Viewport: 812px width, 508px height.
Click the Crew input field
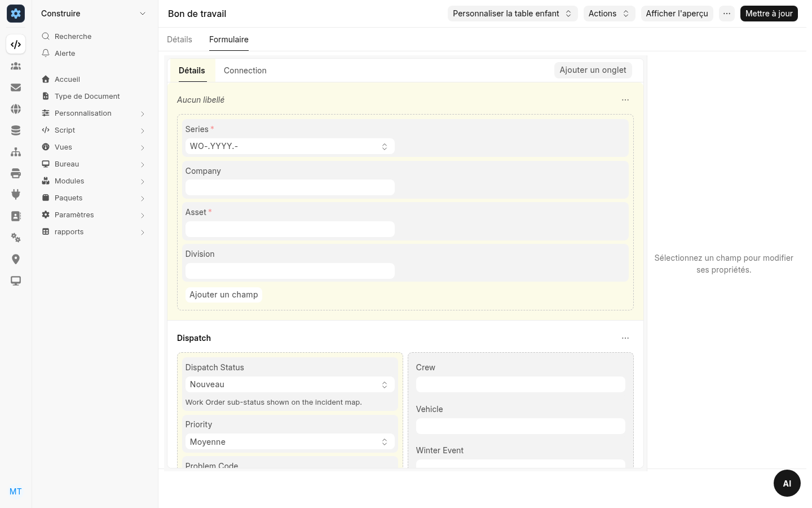[x=520, y=384]
